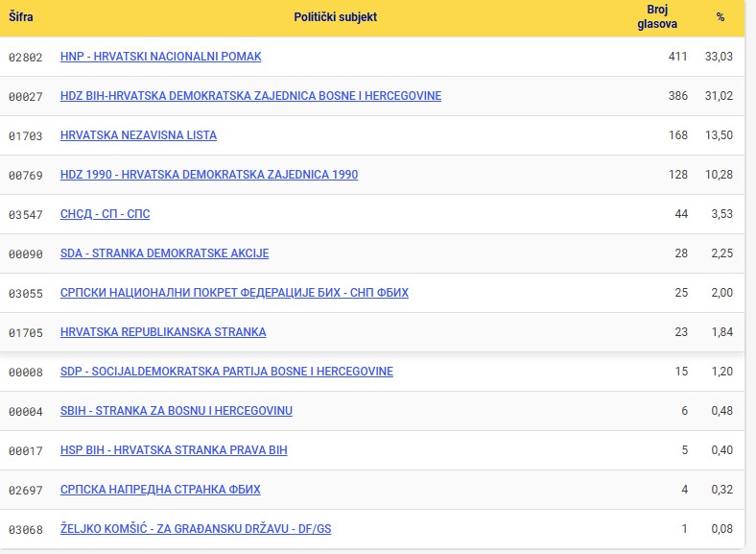Open HNP - HRVATSKI NACIONALNI POMAK link
The height and width of the screenshot is (554, 756).
click(160, 57)
